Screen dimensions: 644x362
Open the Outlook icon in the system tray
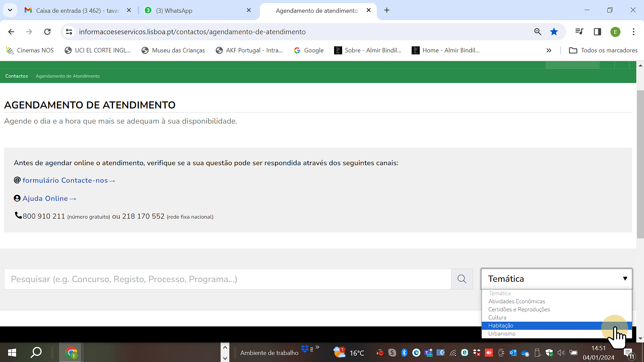(x=513, y=353)
